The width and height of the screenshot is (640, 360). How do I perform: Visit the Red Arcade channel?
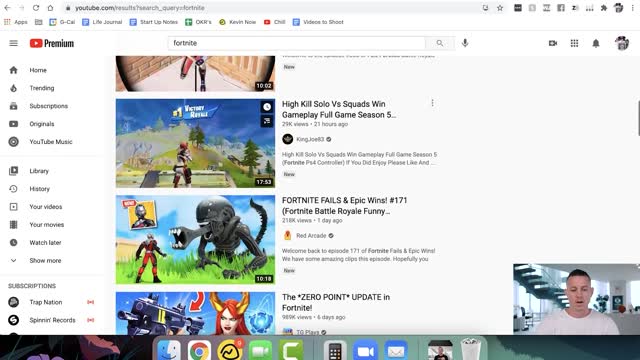click(311, 236)
